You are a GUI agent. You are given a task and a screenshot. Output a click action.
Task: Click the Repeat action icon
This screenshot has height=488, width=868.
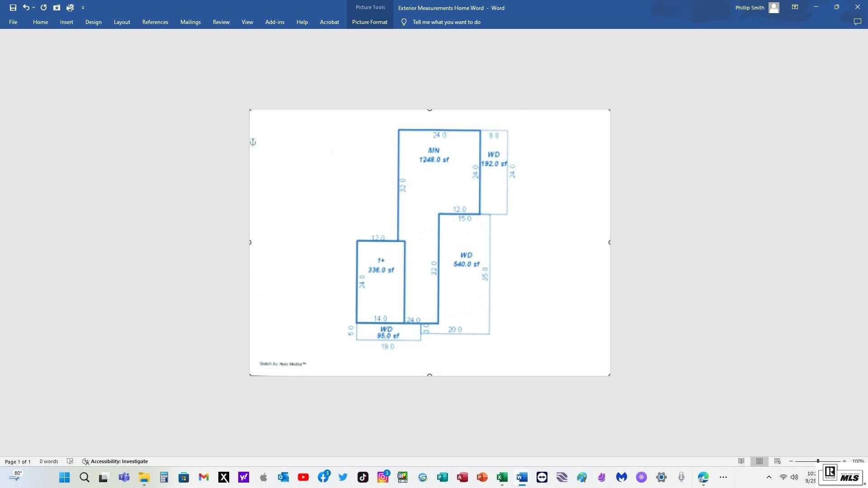coord(43,8)
